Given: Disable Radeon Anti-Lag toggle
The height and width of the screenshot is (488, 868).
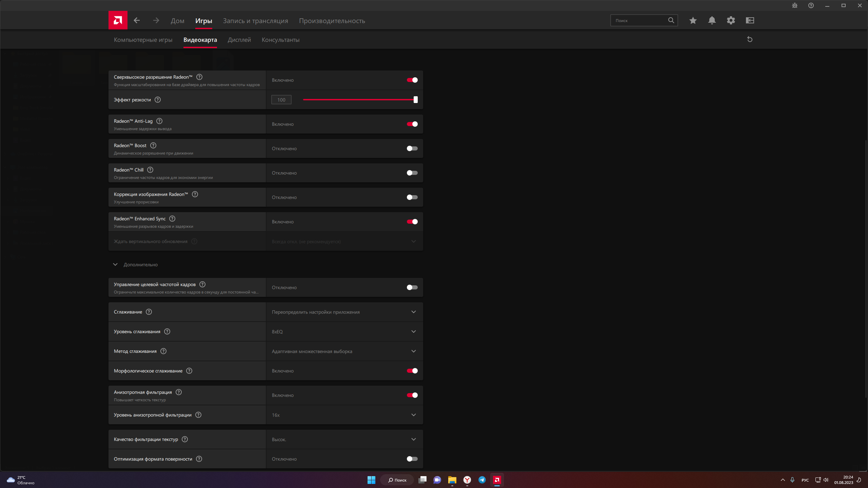Looking at the screenshot, I should [x=412, y=124].
